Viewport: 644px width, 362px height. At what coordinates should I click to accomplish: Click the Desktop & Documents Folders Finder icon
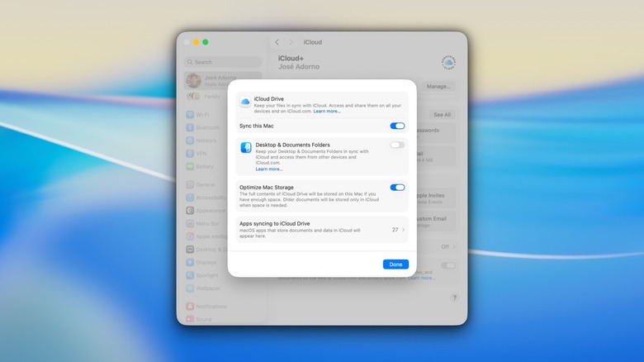tap(246, 147)
